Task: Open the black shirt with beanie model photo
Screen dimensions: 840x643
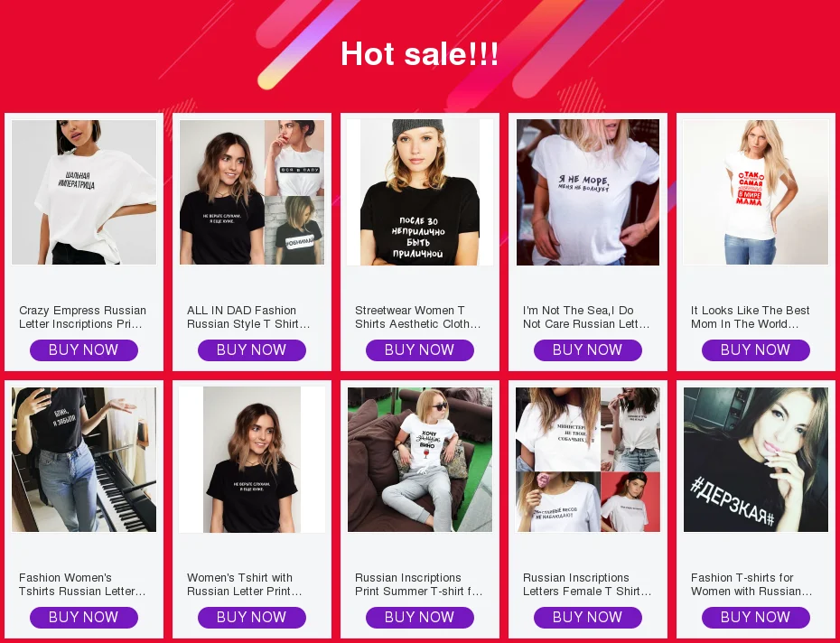Action: tap(419, 191)
